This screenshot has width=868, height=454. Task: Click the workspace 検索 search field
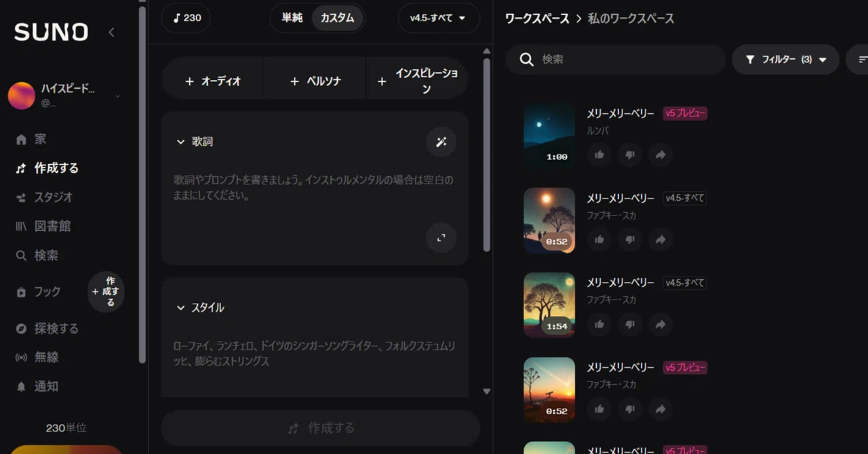616,60
